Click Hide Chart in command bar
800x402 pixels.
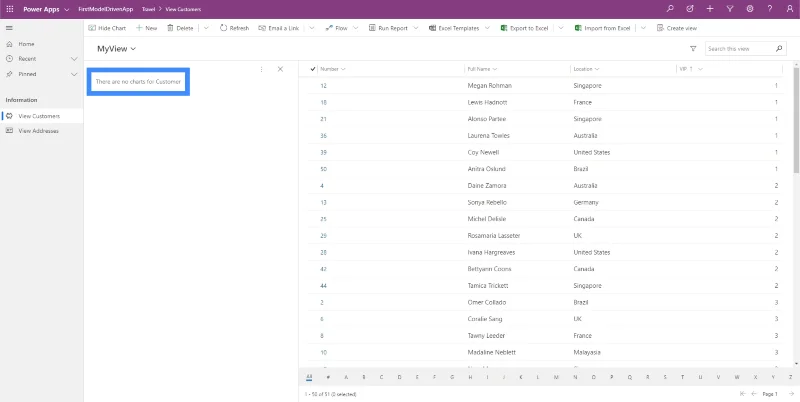tap(107, 28)
